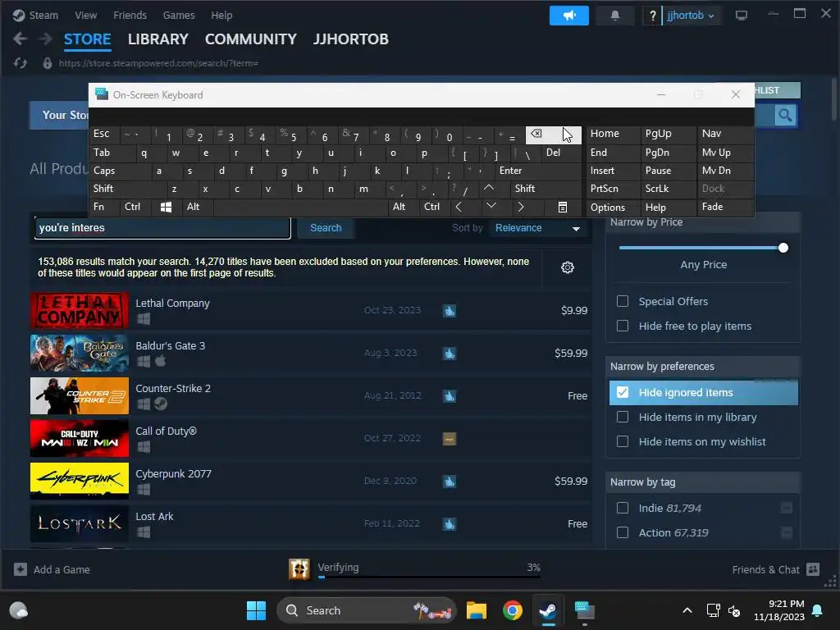The height and width of the screenshot is (630, 840).
Task: Click the Nav key on On-Screen Keyboard
Action: [x=725, y=134]
